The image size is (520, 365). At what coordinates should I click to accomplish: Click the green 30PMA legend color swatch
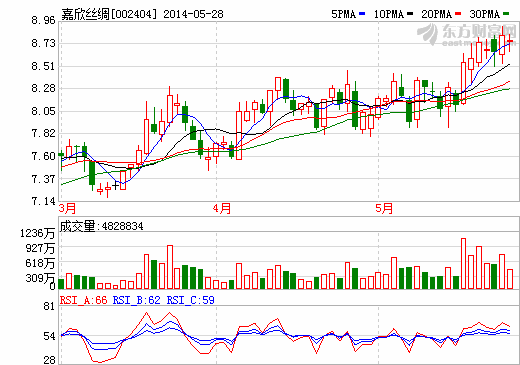(x=506, y=14)
